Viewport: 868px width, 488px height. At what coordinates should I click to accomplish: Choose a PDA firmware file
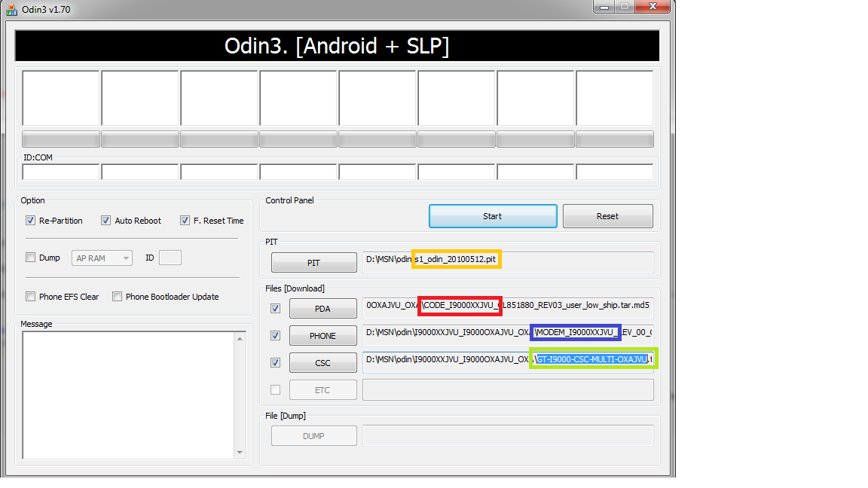(x=322, y=308)
